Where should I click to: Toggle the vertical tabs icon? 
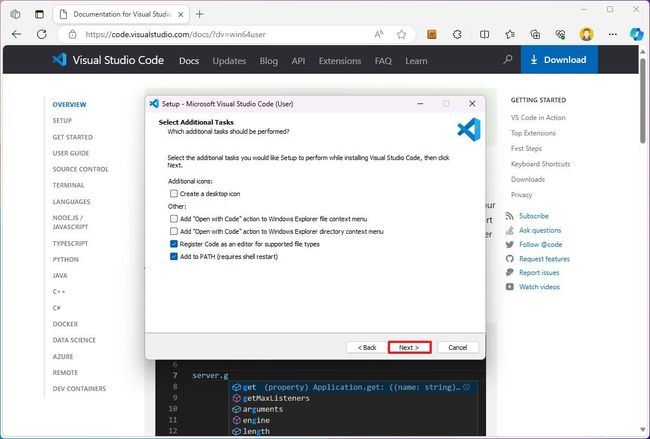39,14
